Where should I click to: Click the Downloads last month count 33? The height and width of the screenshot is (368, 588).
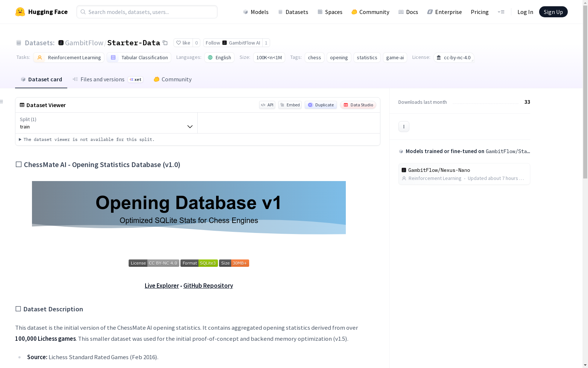527,102
